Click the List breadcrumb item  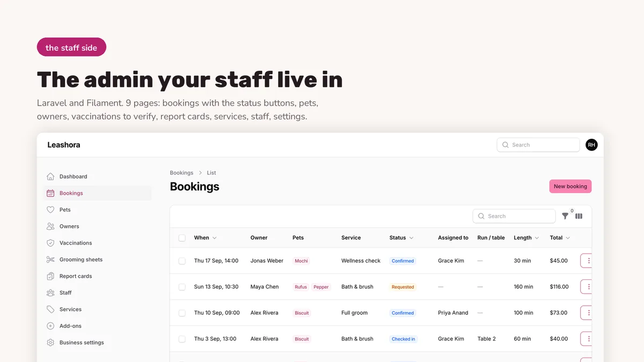pos(211,173)
